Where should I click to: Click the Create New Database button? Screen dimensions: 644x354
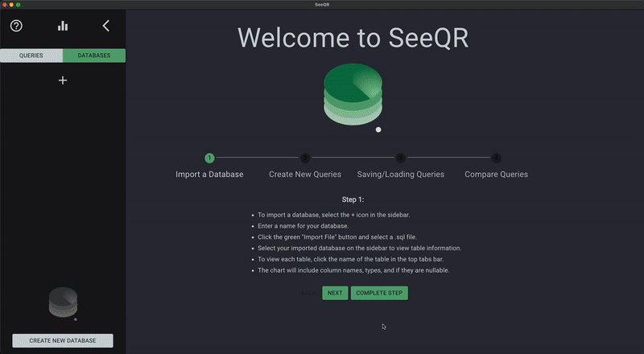63,340
